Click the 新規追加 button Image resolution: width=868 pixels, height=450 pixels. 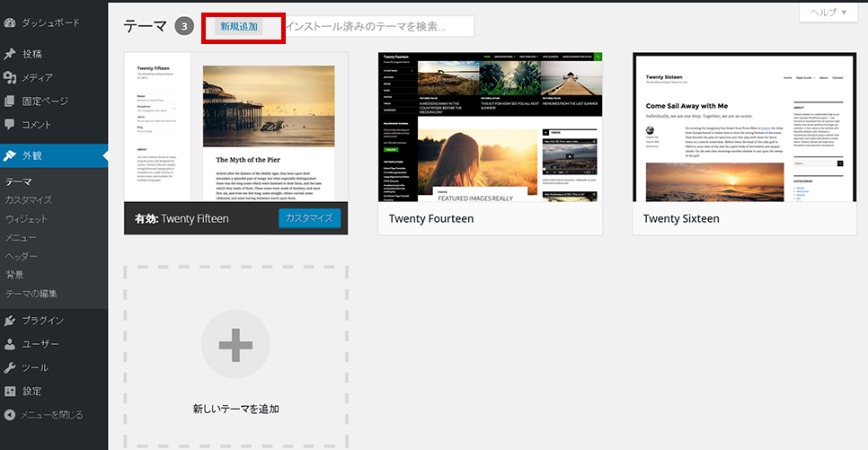point(239,27)
